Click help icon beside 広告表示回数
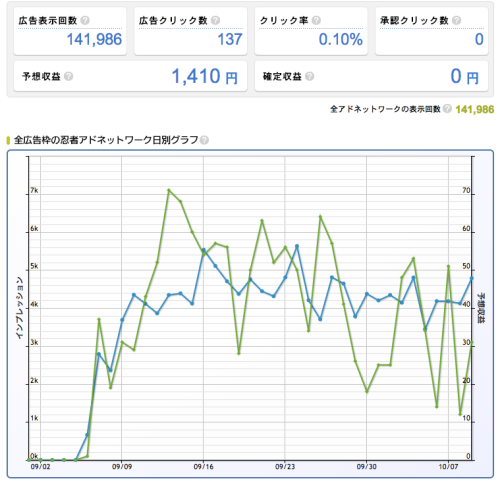Screen dimensions: 500x483 (85, 20)
